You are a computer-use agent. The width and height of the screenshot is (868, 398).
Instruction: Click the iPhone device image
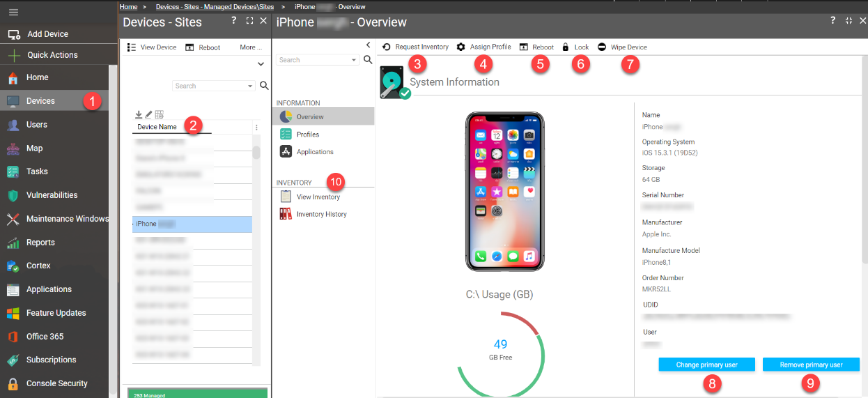(x=505, y=192)
